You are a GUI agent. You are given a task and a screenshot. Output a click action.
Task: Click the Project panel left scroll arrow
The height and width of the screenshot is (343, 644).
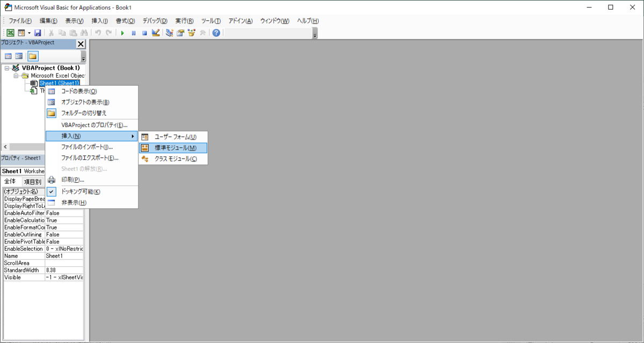(5, 146)
